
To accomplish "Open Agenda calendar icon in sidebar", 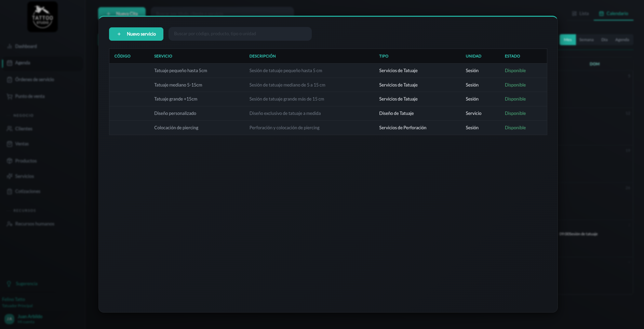I will point(10,63).
